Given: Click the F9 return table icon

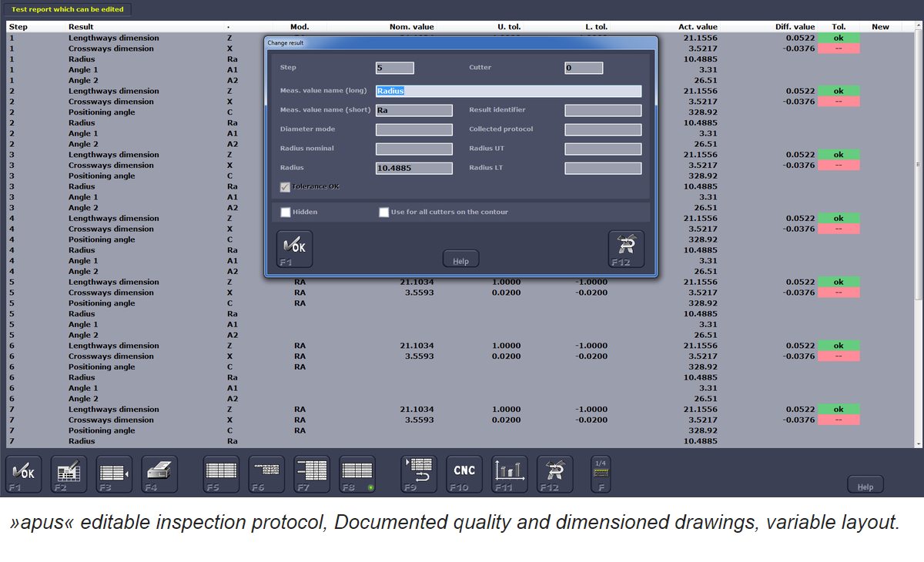Looking at the screenshot, I should (x=419, y=473).
